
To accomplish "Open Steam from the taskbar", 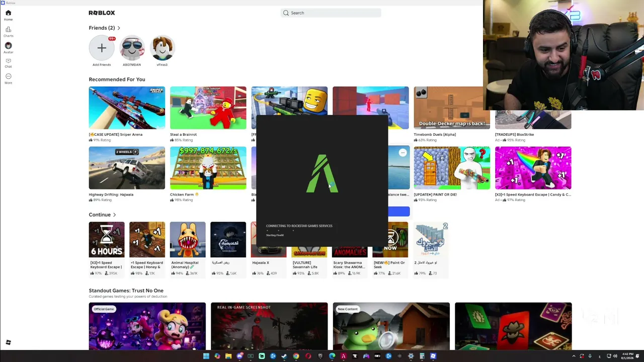I will tap(284, 356).
